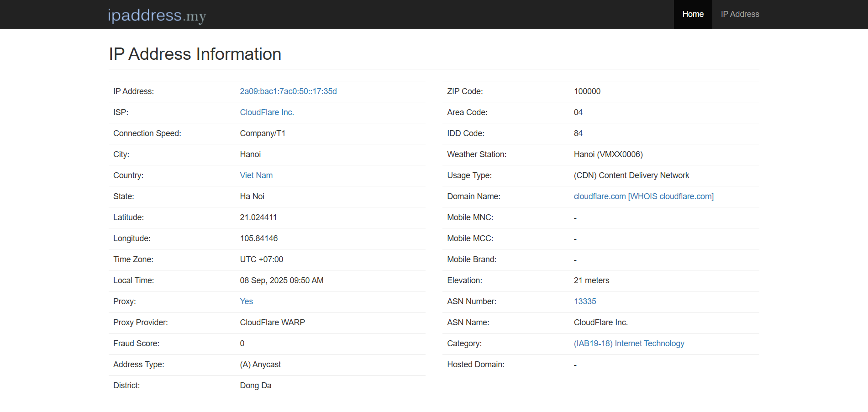Click the 'ZIP Code:' label
Viewport: 868px width, 412px height.
point(465,91)
